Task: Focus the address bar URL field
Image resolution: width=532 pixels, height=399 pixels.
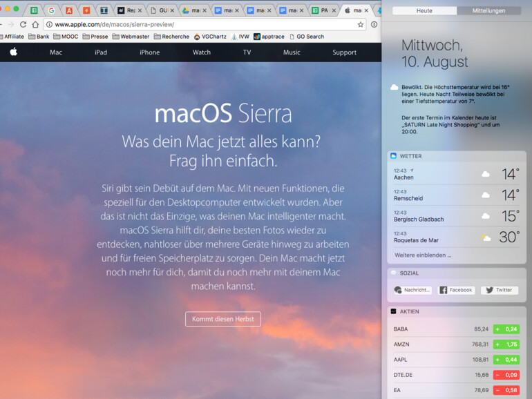Action: point(204,24)
